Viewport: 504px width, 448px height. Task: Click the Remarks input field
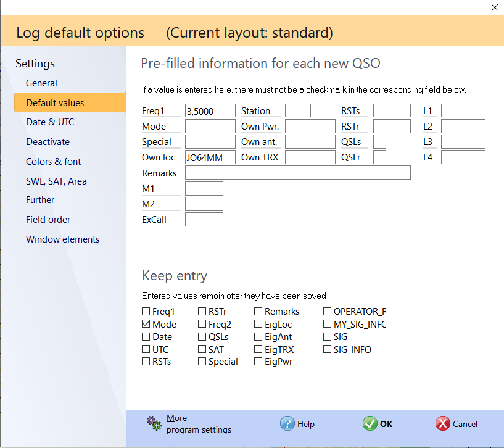298,172
